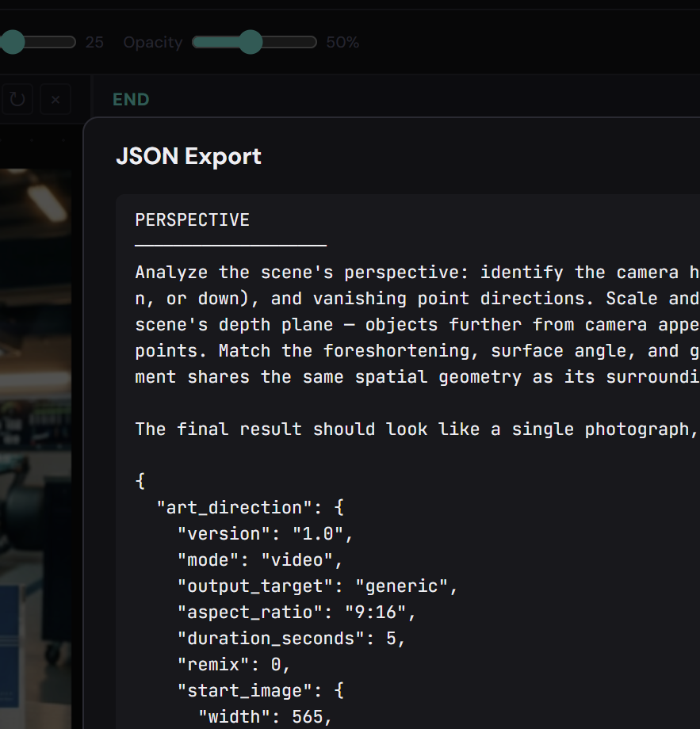700x729 pixels.
Task: Select the END panel label
Action: point(131,99)
